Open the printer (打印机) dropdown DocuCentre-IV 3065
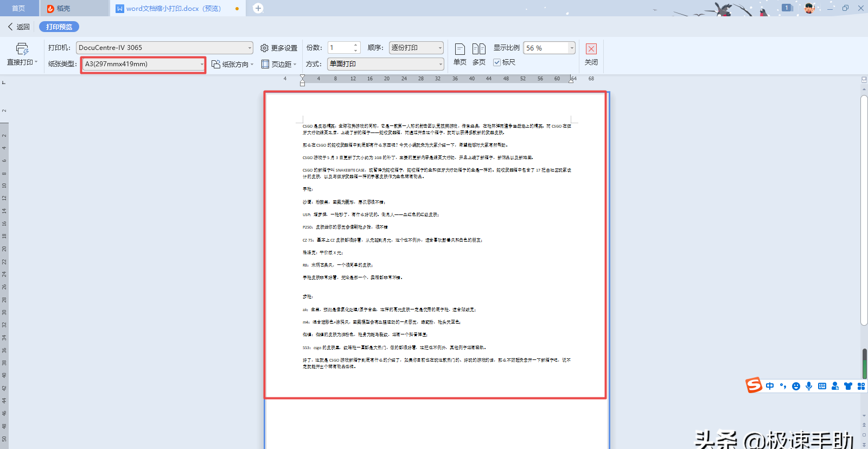868x449 pixels. tap(164, 48)
